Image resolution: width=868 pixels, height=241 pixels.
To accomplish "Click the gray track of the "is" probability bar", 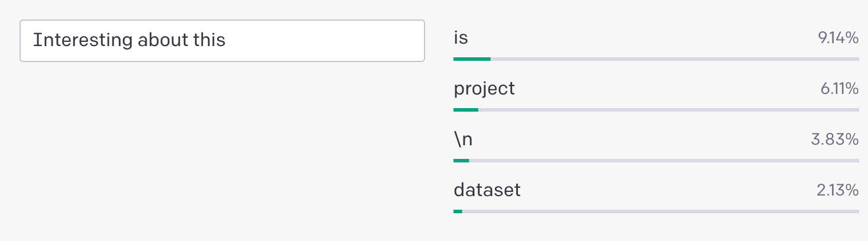I will (x=674, y=59).
